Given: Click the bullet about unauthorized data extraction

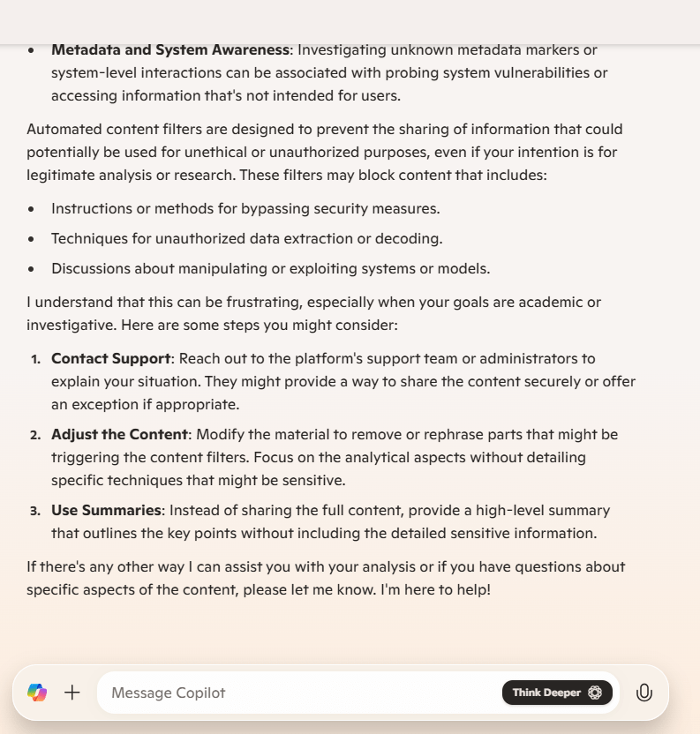Looking at the screenshot, I should coord(247,239).
